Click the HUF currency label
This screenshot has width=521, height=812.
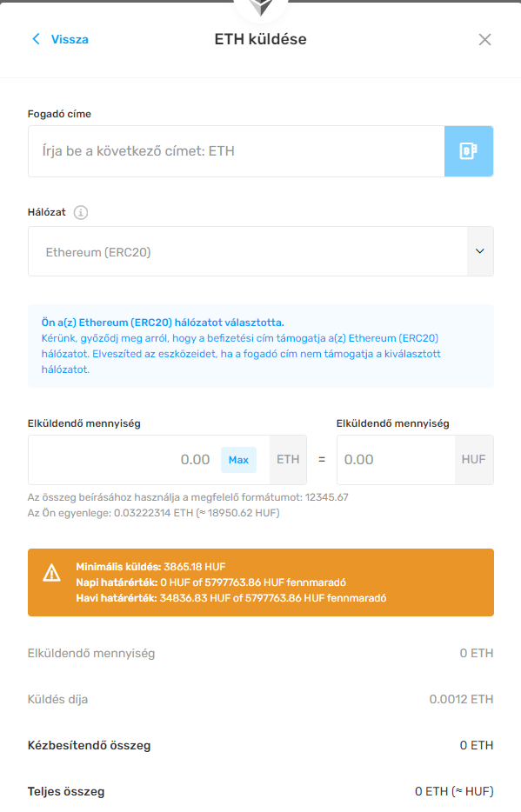[x=474, y=460]
